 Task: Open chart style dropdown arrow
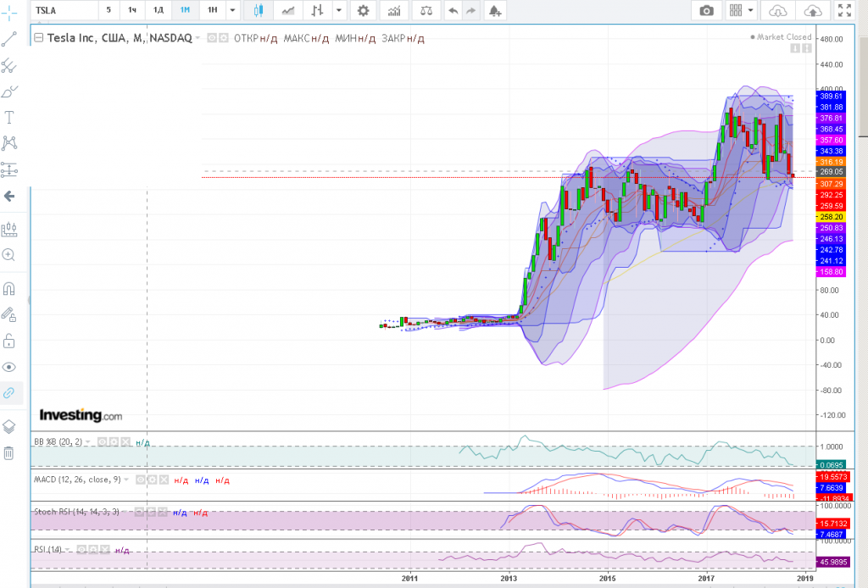click(x=339, y=10)
